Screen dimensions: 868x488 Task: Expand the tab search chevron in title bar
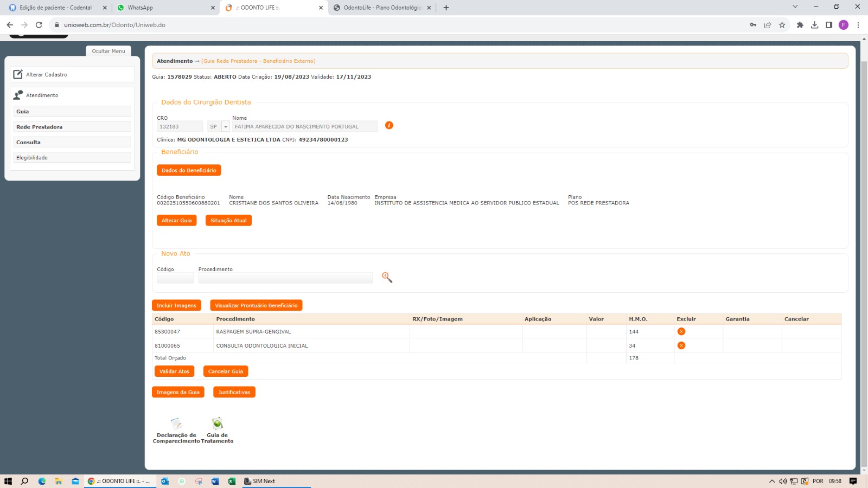[795, 7]
